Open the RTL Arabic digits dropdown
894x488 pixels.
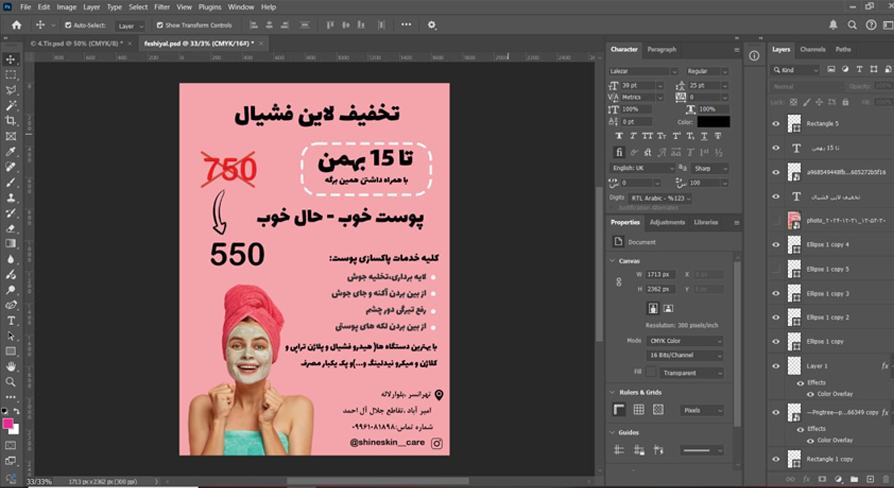click(x=661, y=198)
